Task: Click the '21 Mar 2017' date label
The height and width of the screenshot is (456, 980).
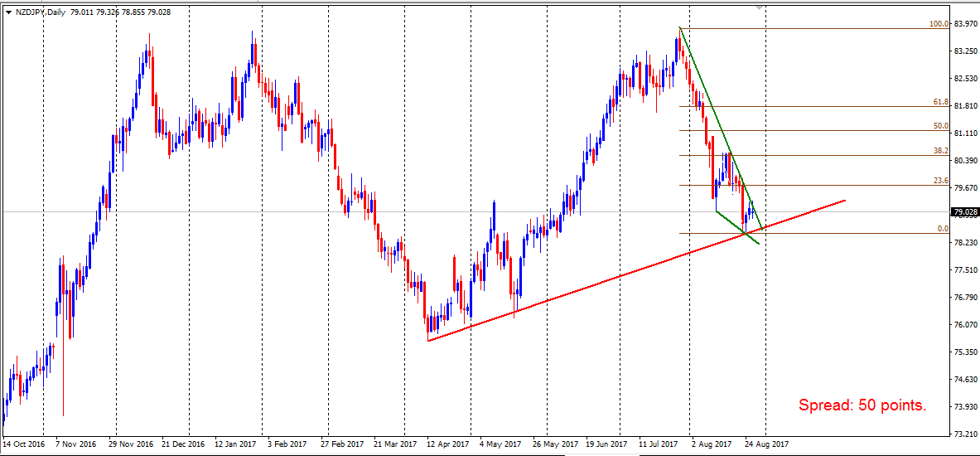Action: click(x=395, y=444)
